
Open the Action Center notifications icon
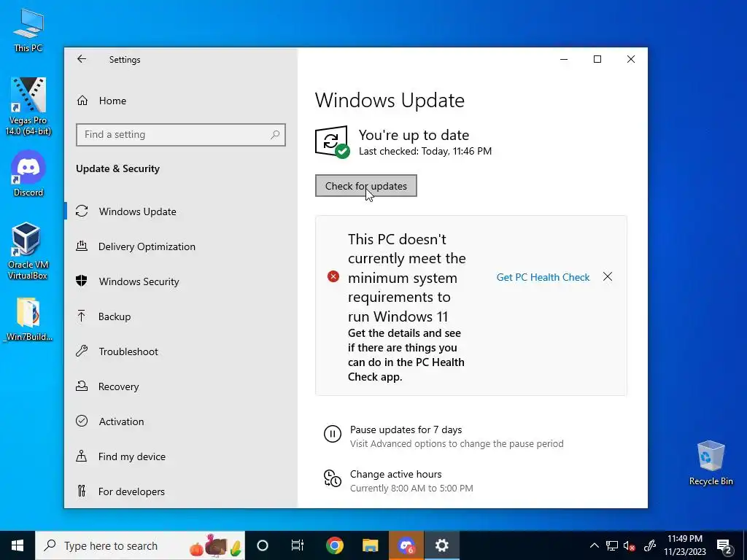pyautogui.click(x=724, y=545)
